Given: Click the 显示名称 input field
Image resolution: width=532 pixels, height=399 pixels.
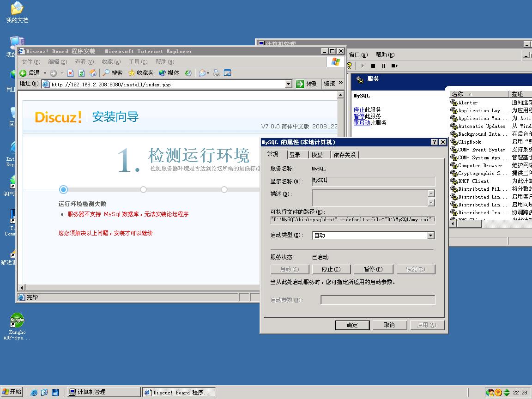Looking at the screenshot, I should (373, 181).
